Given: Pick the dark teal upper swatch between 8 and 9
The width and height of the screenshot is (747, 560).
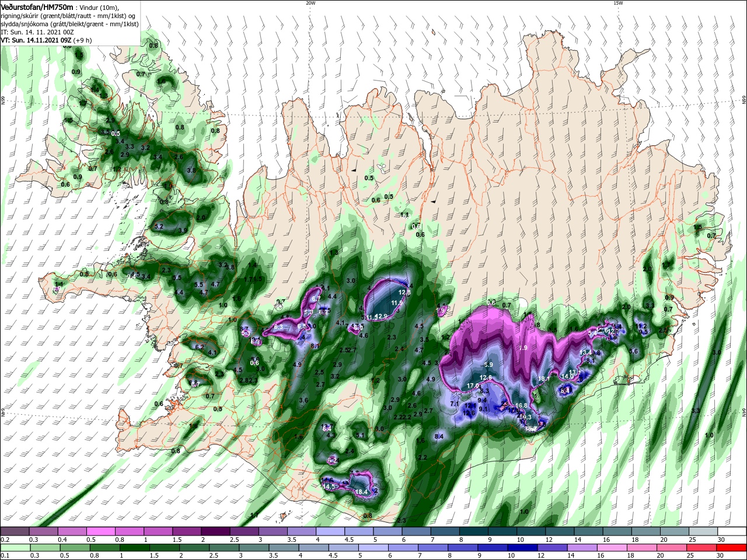Looking at the screenshot, I should coord(474,531).
